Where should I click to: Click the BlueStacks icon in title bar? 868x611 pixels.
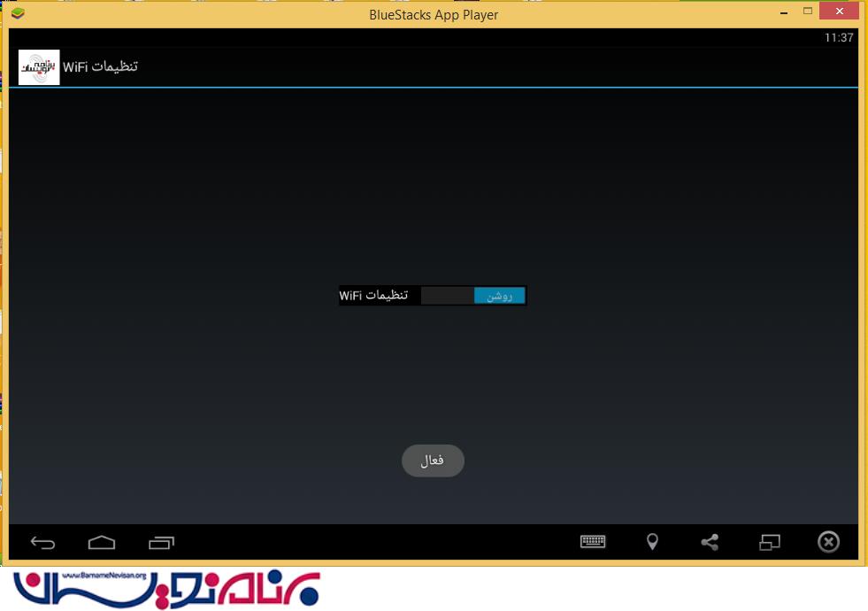[x=18, y=13]
